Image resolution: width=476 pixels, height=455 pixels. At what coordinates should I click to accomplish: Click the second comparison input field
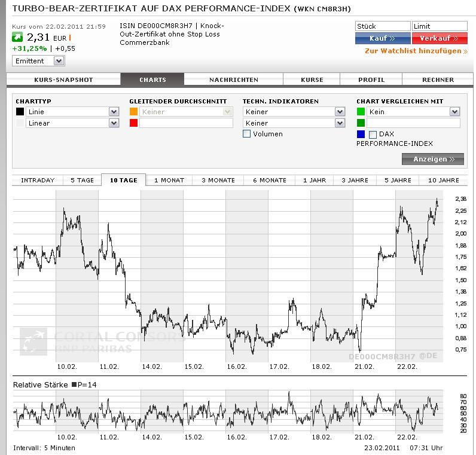(x=413, y=123)
